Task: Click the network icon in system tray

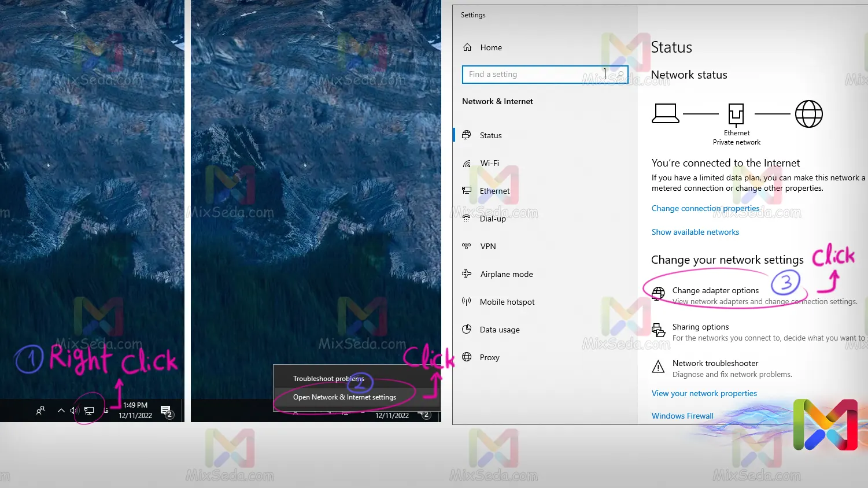Action: click(89, 411)
